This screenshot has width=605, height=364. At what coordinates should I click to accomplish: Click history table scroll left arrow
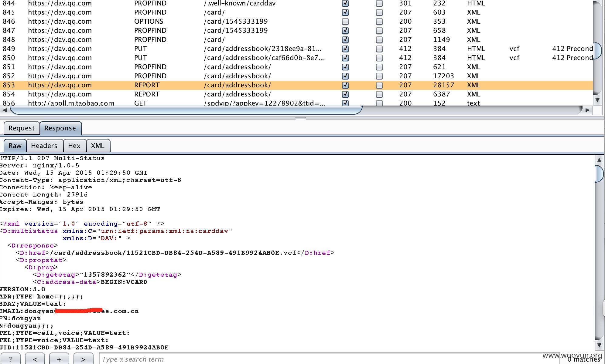[4, 110]
